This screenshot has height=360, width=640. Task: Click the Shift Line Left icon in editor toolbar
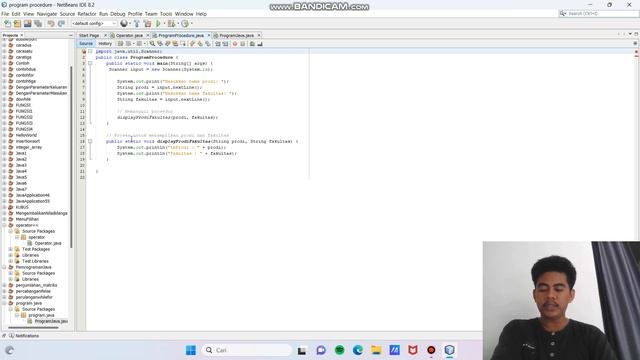point(218,44)
